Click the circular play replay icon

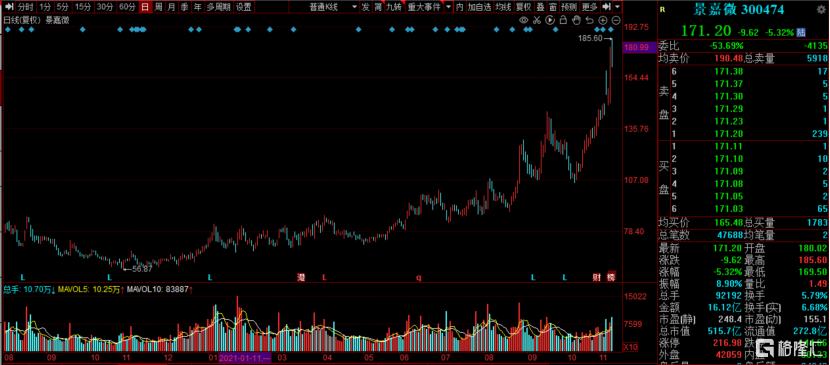point(550,20)
